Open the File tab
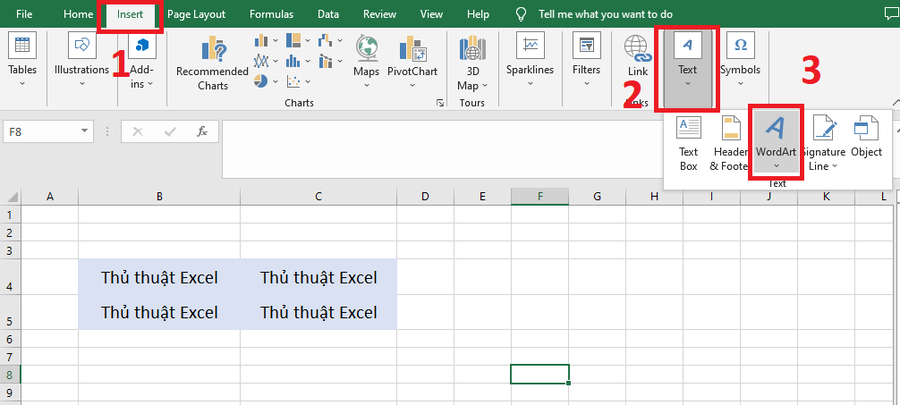This screenshot has height=405, width=900. click(x=24, y=14)
